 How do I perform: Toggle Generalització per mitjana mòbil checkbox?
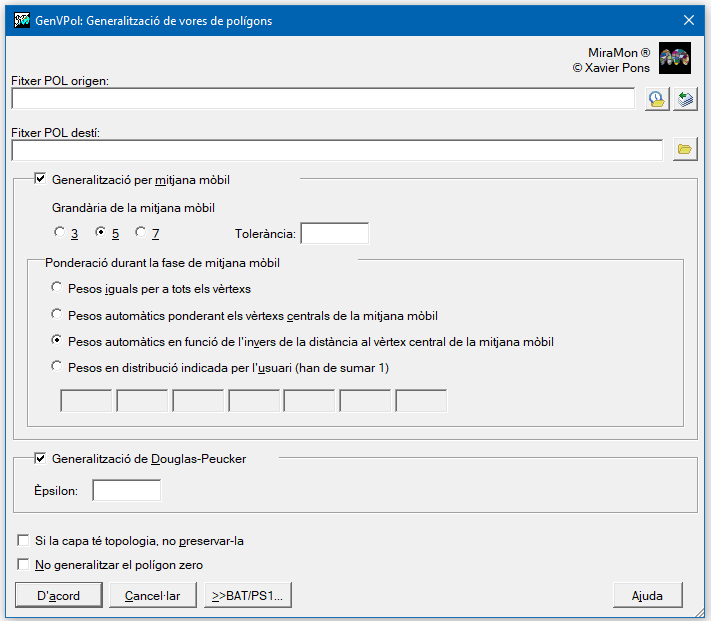[x=40, y=179]
